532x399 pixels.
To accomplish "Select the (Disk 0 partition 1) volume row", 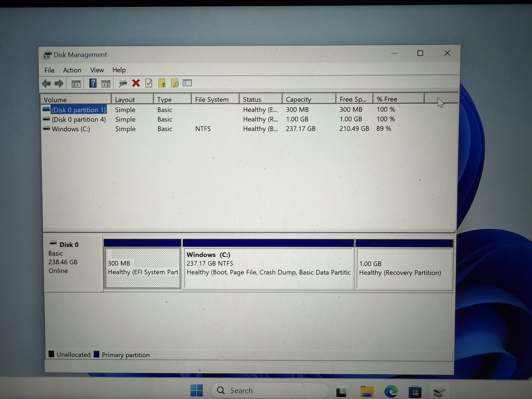I will pyautogui.click(x=78, y=110).
